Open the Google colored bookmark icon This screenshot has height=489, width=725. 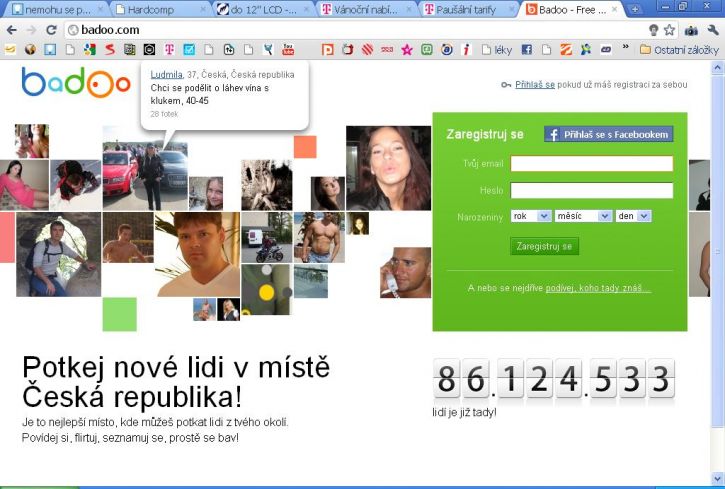tap(90, 49)
